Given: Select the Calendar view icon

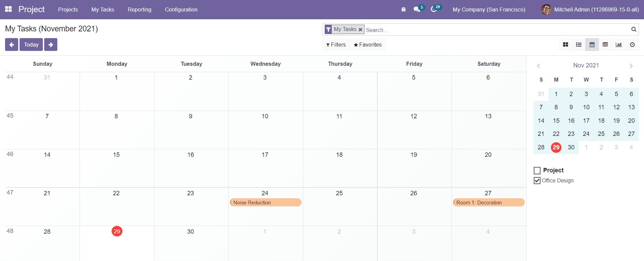Looking at the screenshot, I should coord(592,45).
